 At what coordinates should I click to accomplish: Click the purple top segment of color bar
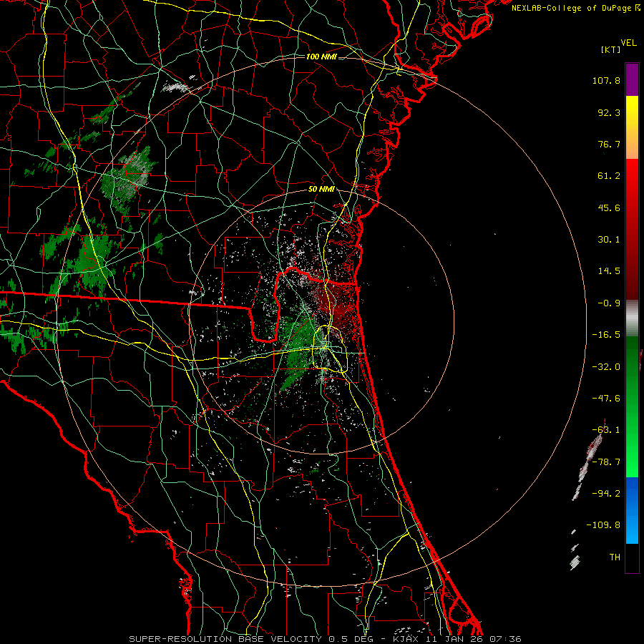[632, 80]
